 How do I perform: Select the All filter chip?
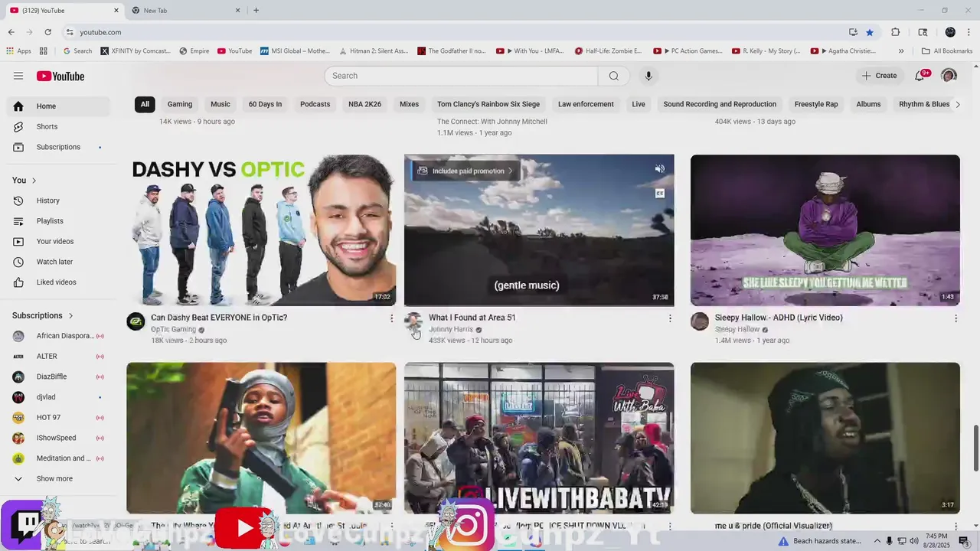145,104
